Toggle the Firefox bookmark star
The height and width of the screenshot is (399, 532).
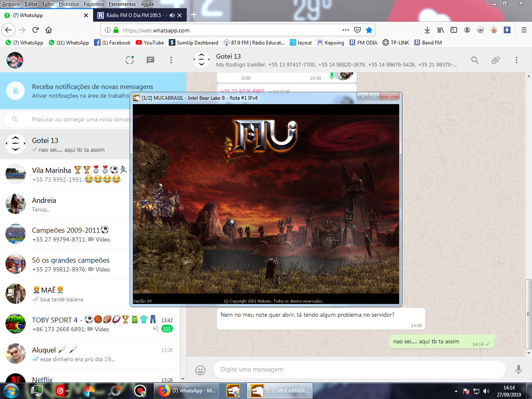(x=369, y=30)
